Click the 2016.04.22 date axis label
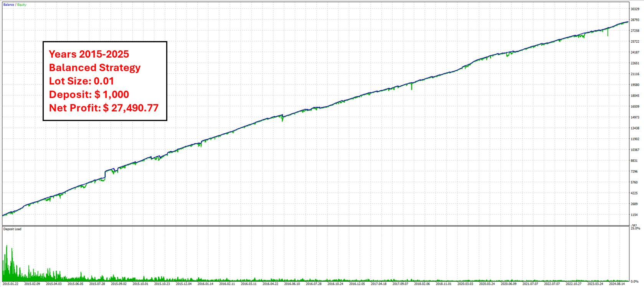 [x=271, y=284]
